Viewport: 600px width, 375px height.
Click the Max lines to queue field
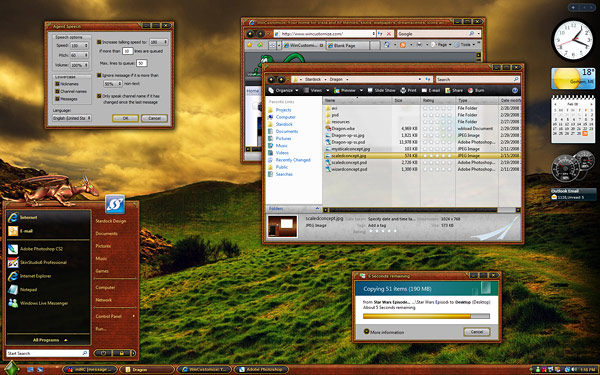tap(142, 63)
